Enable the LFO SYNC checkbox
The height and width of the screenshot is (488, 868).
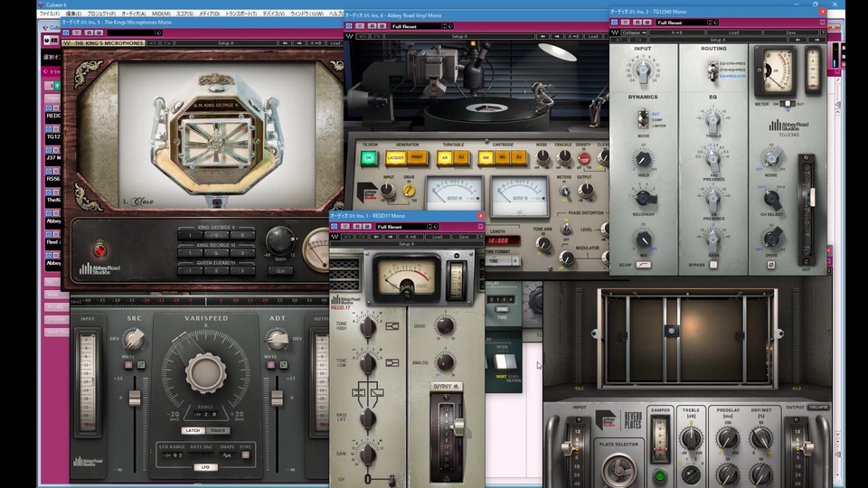(245, 455)
